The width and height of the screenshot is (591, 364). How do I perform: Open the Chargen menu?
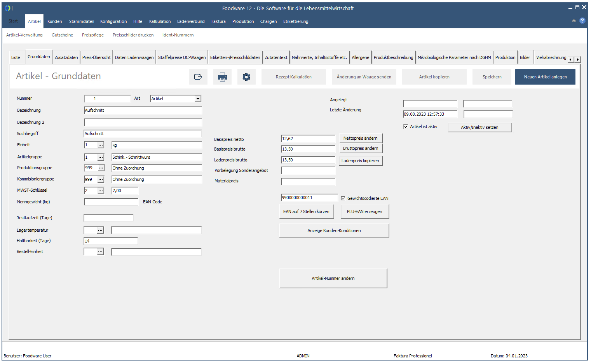pos(268,21)
